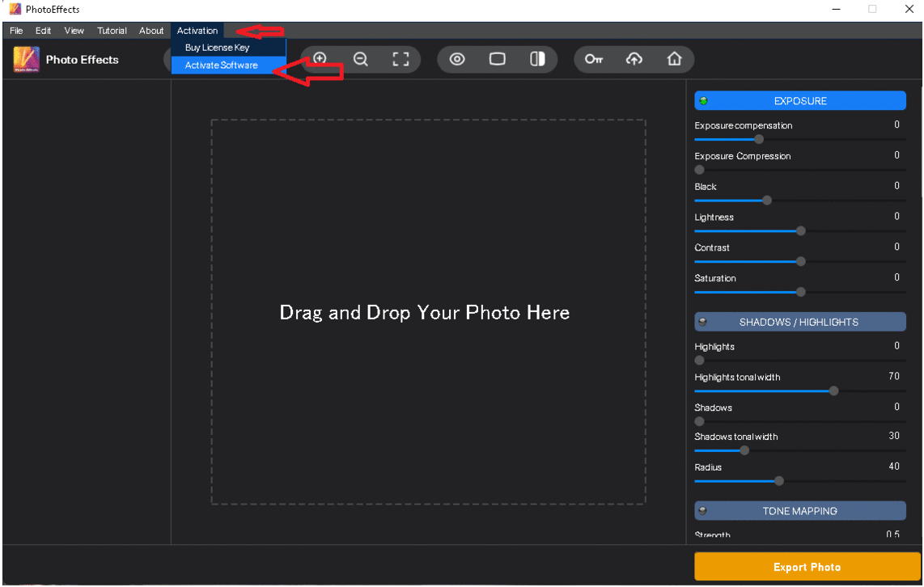This screenshot has height=587, width=924.
Task: Click the Contrast slider handle
Action: pos(801,261)
